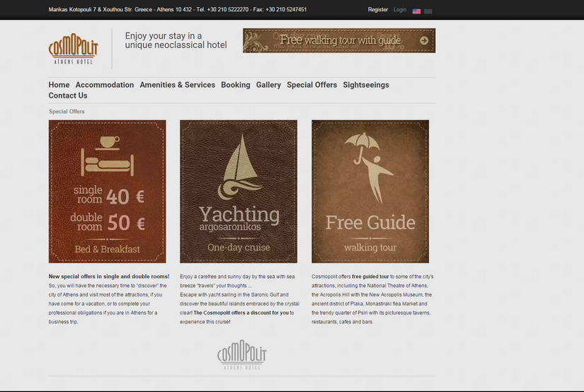Go to the Home menu item
The width and height of the screenshot is (584, 392).
(59, 85)
